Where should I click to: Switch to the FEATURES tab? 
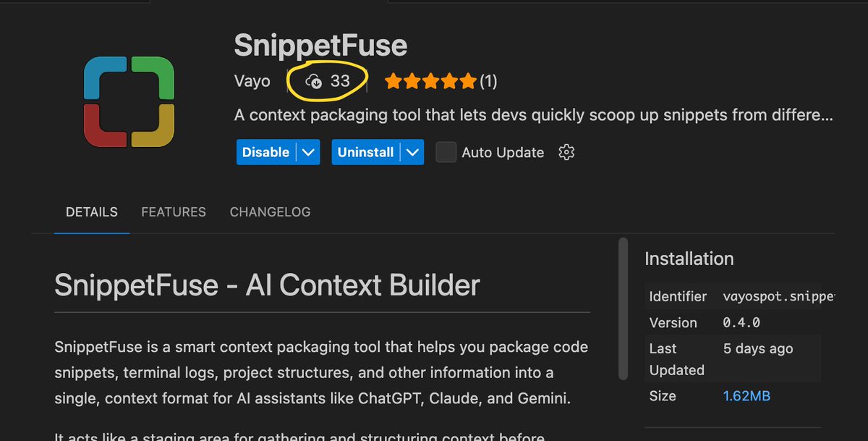tap(173, 211)
